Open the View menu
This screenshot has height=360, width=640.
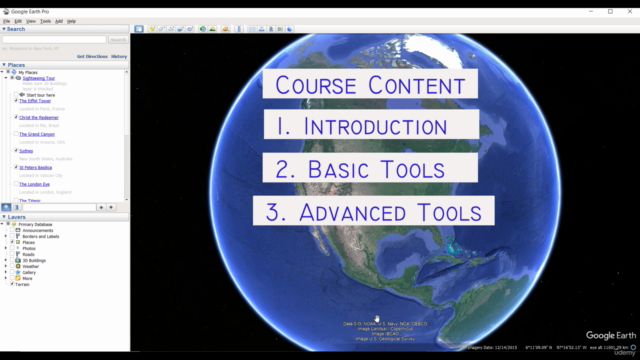pyautogui.click(x=31, y=21)
